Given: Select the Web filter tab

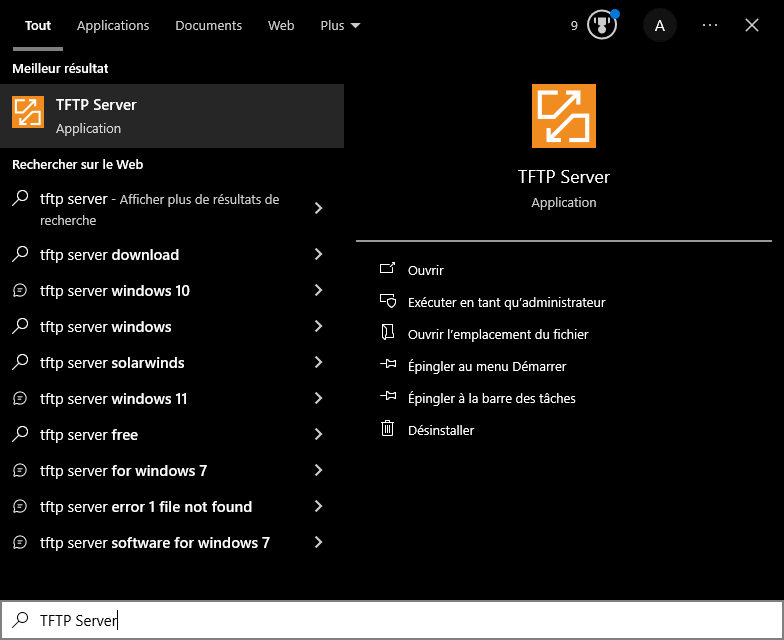Looking at the screenshot, I should 281,26.
